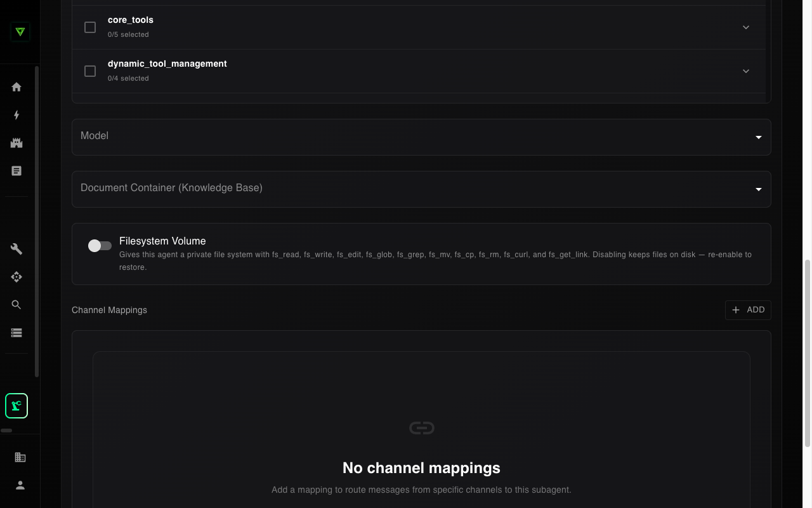Click the green triangle app logo
This screenshot has height=508, width=812.
pos(20,32)
